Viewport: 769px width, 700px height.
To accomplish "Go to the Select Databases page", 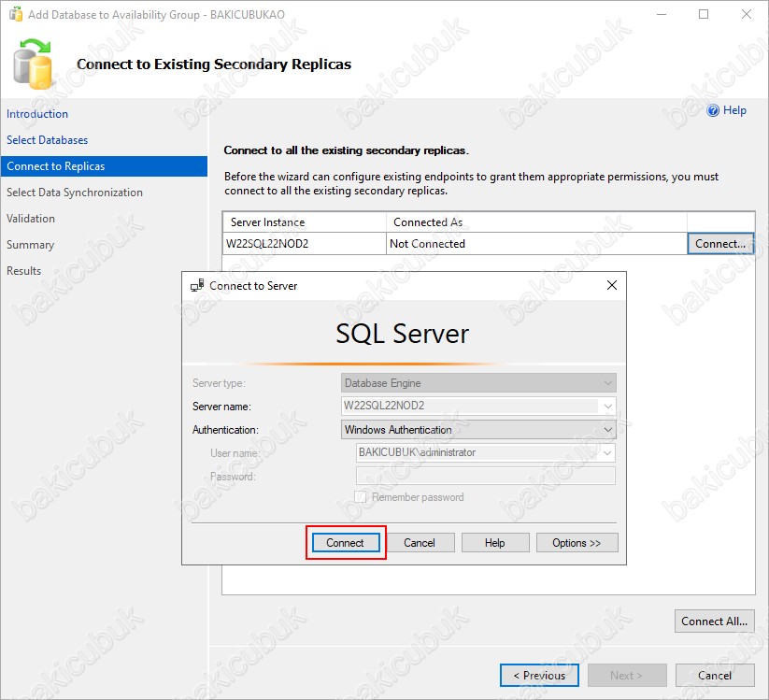I will (x=47, y=140).
